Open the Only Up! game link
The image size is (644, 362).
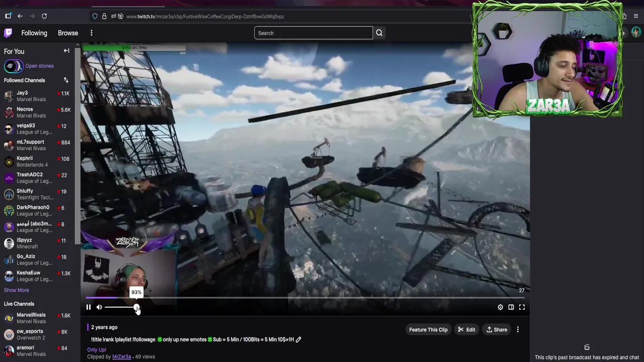[x=97, y=349]
